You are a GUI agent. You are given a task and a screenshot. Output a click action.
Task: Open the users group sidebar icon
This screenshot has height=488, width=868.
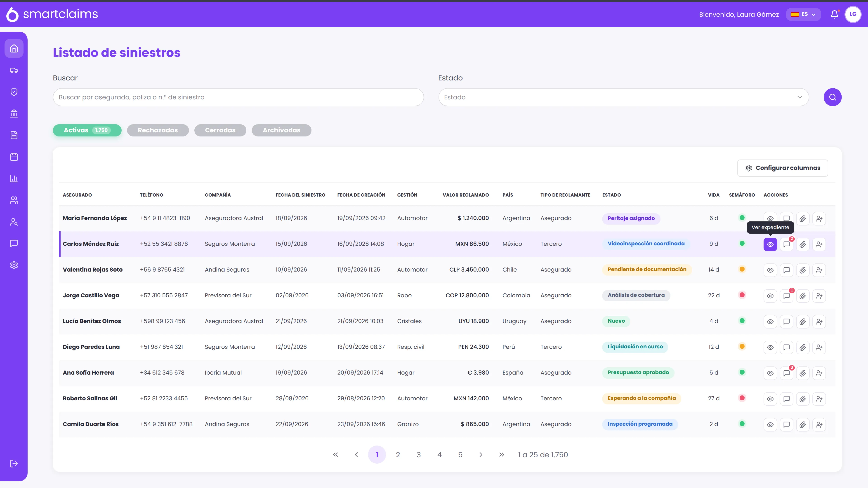14,200
